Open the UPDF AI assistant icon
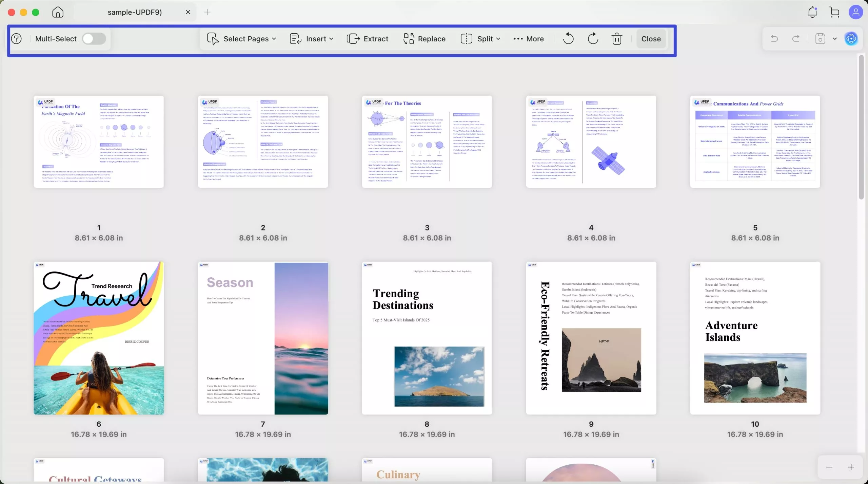The image size is (868, 484). click(851, 39)
